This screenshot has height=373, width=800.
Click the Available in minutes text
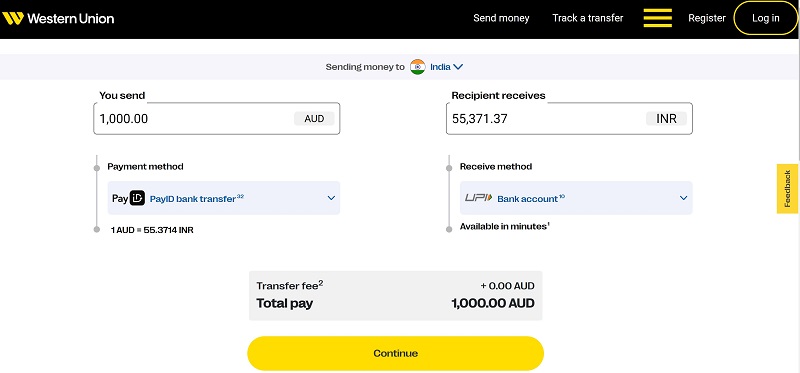coord(505,226)
